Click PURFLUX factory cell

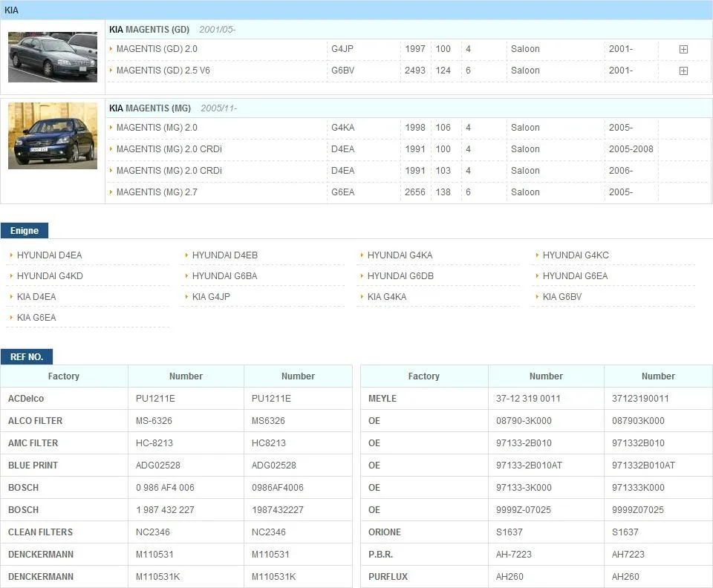coord(424,577)
